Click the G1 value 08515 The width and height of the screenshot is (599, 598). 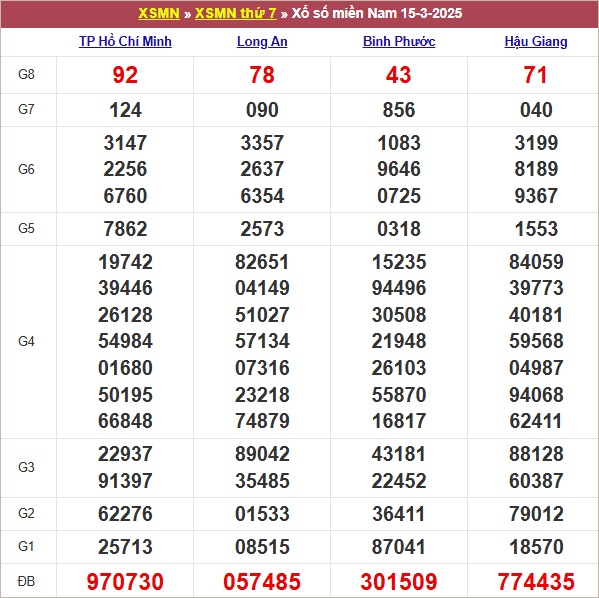262,547
